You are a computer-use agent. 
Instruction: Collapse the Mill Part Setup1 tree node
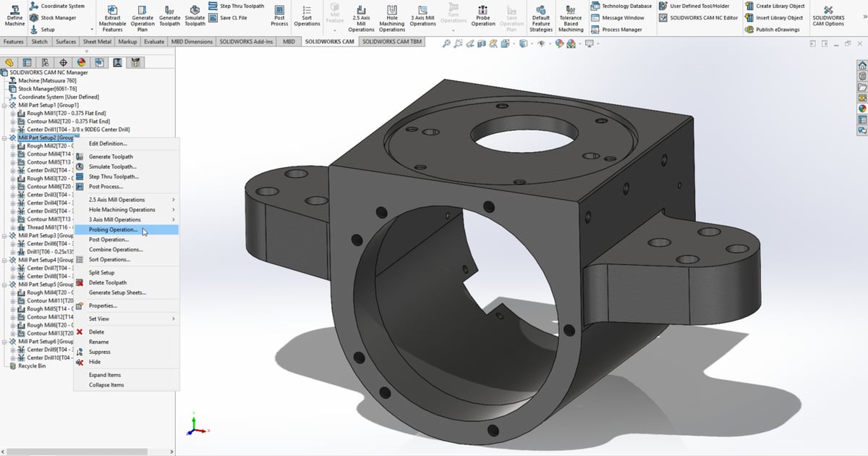(x=6, y=106)
